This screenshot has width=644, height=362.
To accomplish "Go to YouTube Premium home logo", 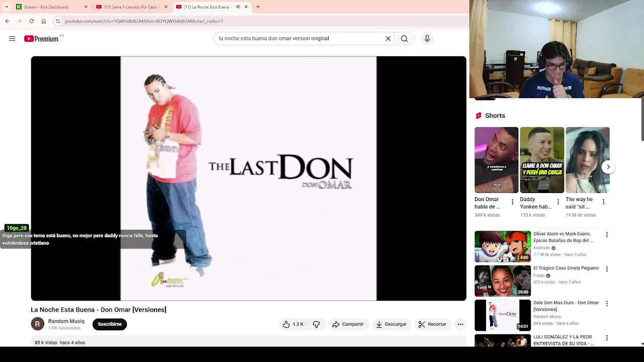I will [x=42, y=39].
